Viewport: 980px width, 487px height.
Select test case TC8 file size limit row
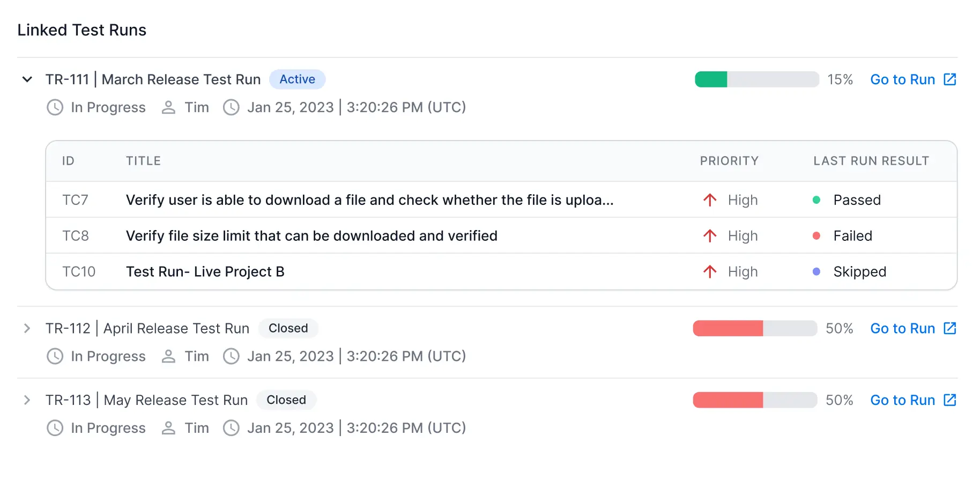311,236
